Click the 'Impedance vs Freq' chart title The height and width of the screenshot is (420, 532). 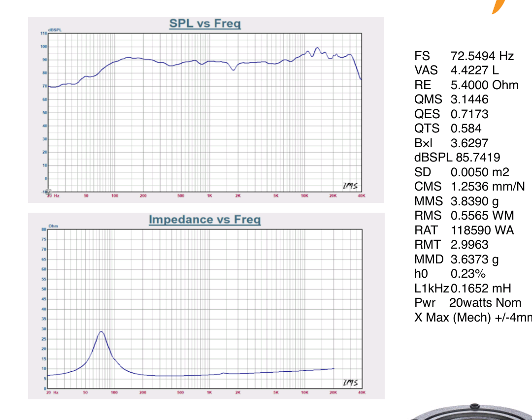tap(204, 220)
